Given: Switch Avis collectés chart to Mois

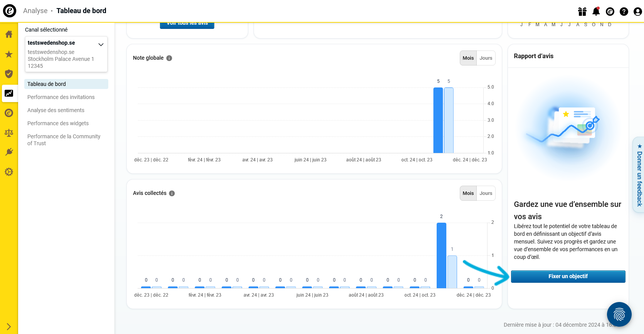Looking at the screenshot, I should [x=468, y=193].
